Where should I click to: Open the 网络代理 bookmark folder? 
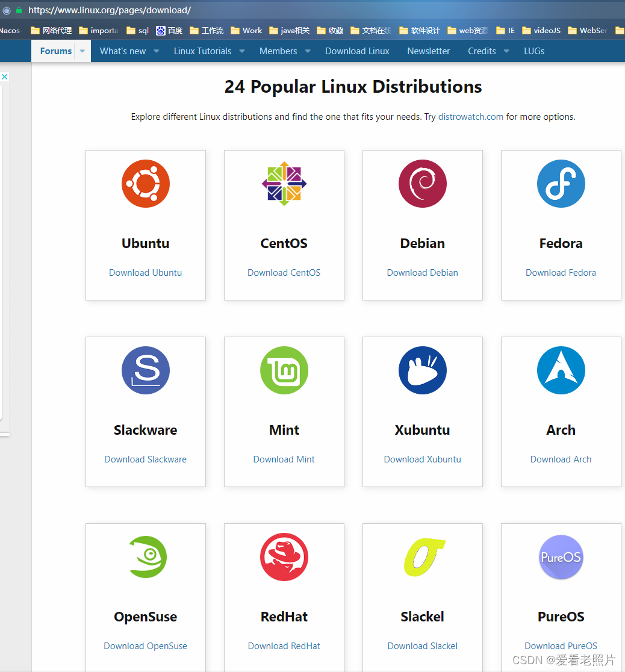51,31
